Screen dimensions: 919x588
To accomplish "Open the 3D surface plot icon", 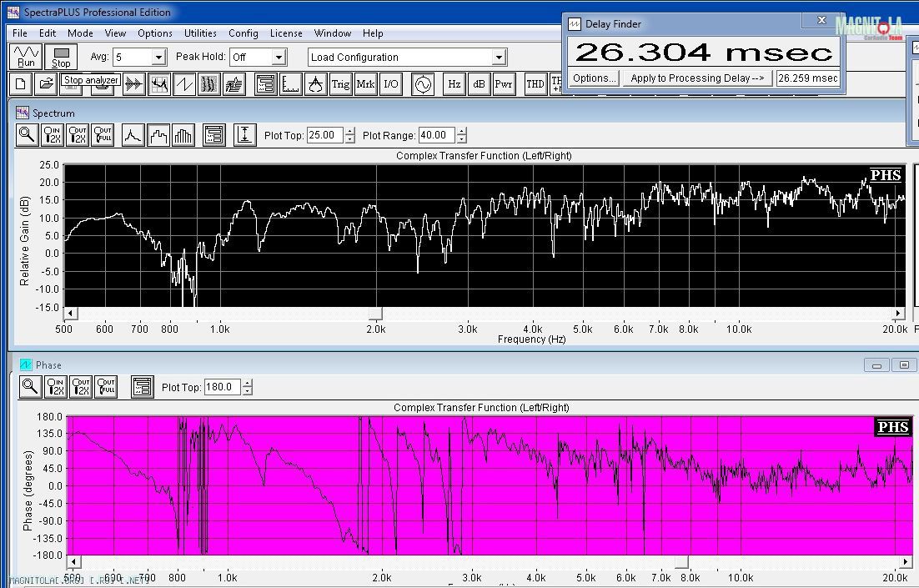I will (234, 84).
